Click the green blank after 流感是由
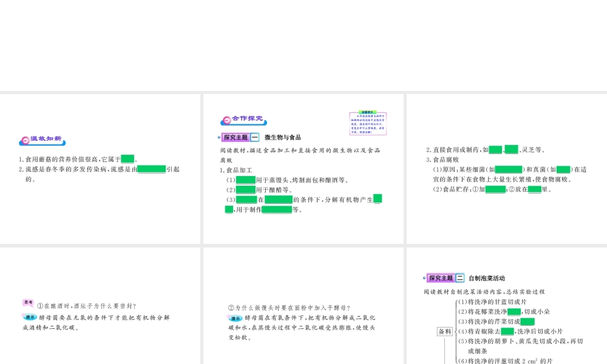Screen dimensions: 607x364 point(152,169)
